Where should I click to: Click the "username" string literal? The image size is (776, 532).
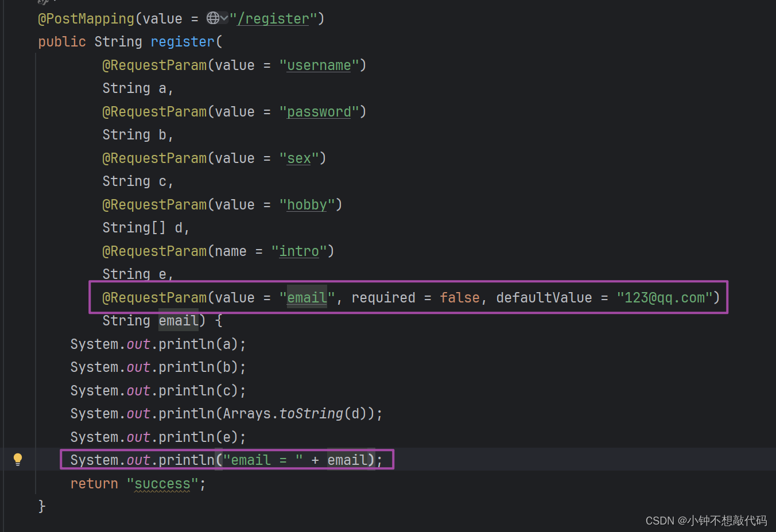[x=319, y=65]
